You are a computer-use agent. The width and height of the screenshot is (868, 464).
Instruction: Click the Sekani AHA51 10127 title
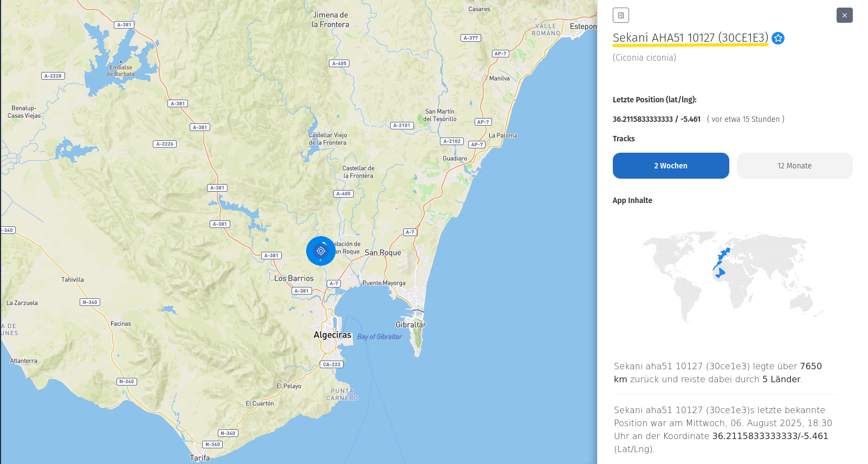coord(690,38)
